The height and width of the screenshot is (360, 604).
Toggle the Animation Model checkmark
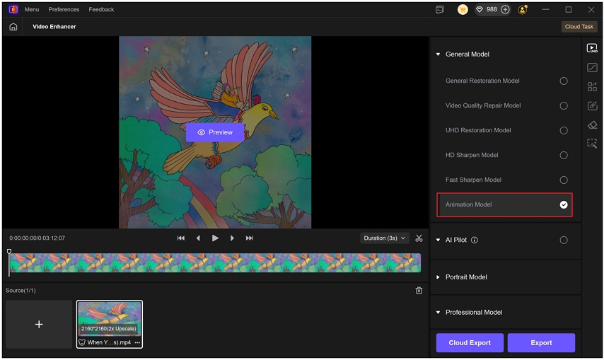coord(564,205)
